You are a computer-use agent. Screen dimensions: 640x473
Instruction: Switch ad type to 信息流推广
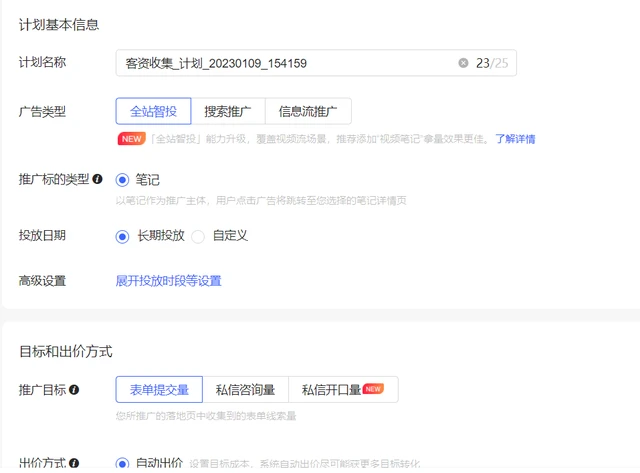pos(307,111)
